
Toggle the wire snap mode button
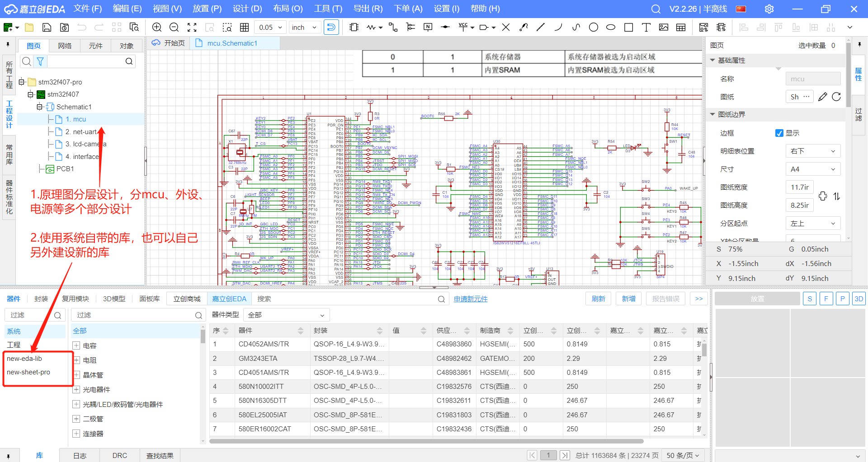[x=331, y=28]
